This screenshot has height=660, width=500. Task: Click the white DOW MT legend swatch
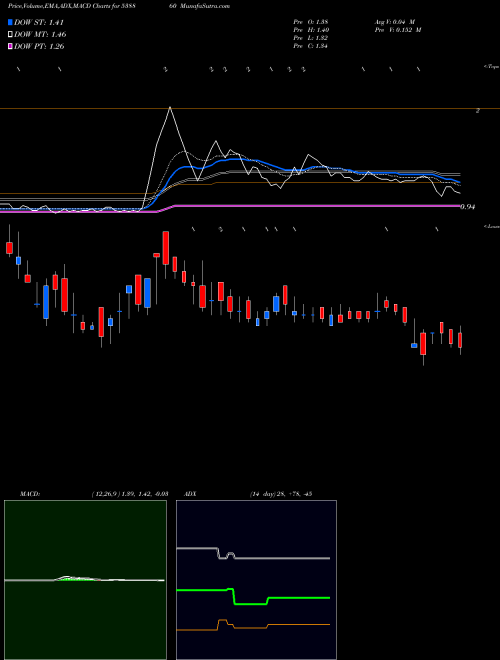click(11, 35)
